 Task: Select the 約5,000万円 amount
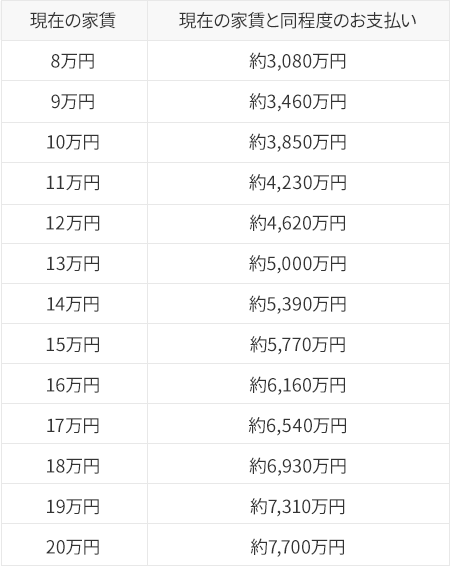(x=298, y=264)
